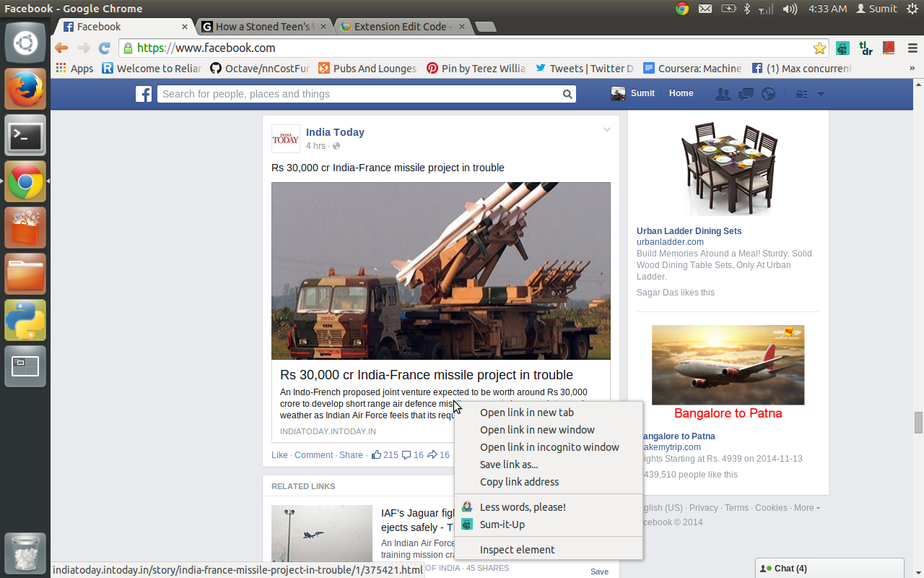Open a new tab with the new-tab button
Image resolution: width=924 pixels, height=578 pixels.
tap(486, 27)
